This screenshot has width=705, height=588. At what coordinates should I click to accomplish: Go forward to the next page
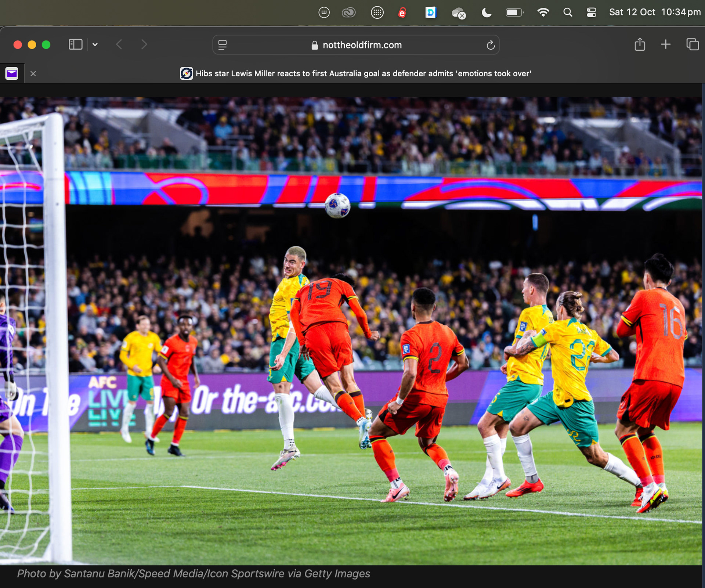144,44
